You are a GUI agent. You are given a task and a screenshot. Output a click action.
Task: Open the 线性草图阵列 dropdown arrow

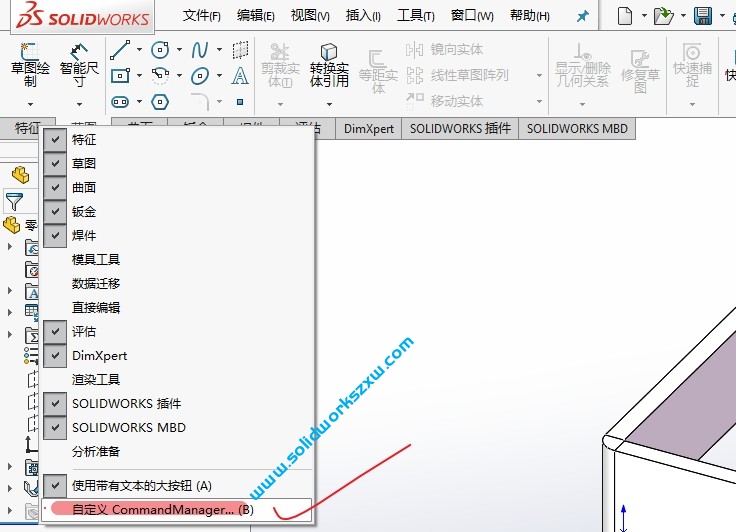[x=539, y=75]
